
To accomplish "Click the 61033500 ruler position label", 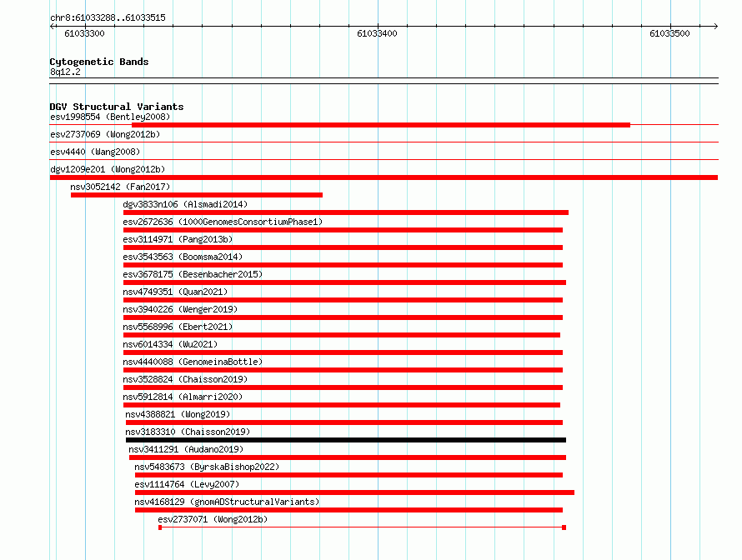I will point(669,33).
